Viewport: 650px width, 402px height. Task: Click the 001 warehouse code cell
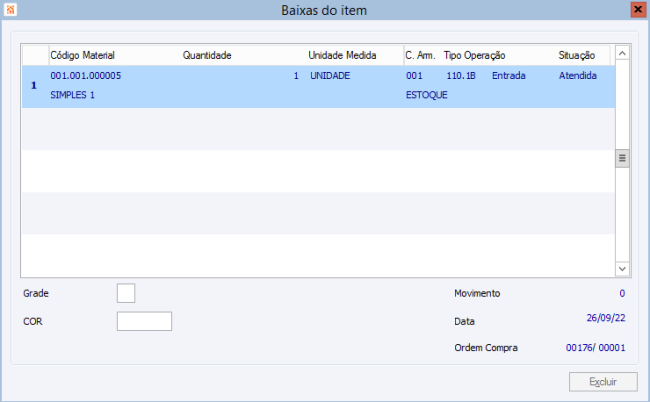click(x=414, y=75)
